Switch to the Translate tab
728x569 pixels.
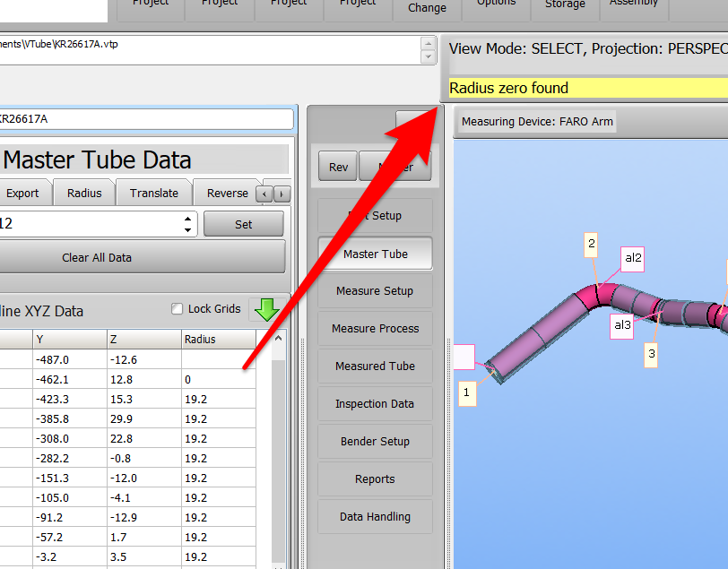coord(154,193)
